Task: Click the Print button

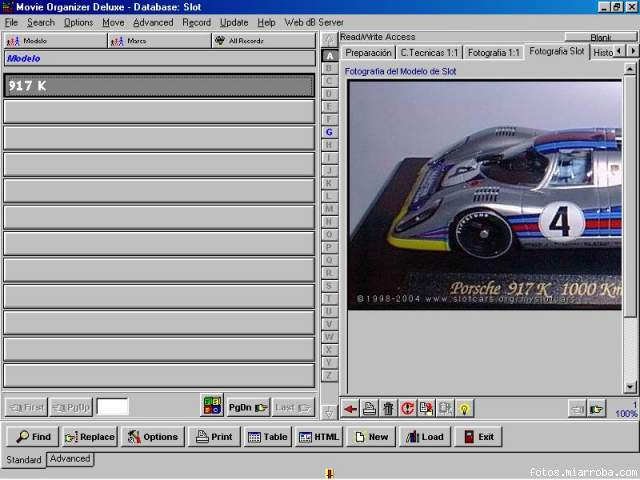Action: tap(214, 437)
